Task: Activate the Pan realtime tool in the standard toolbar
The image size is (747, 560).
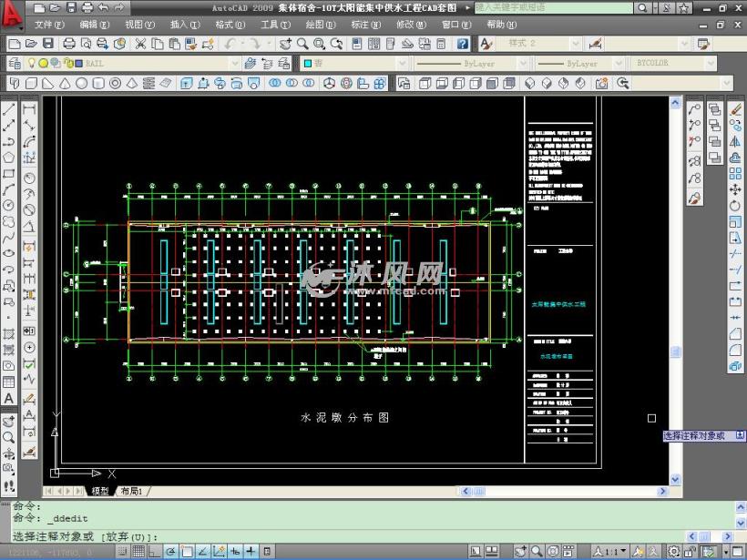Action: point(285,45)
